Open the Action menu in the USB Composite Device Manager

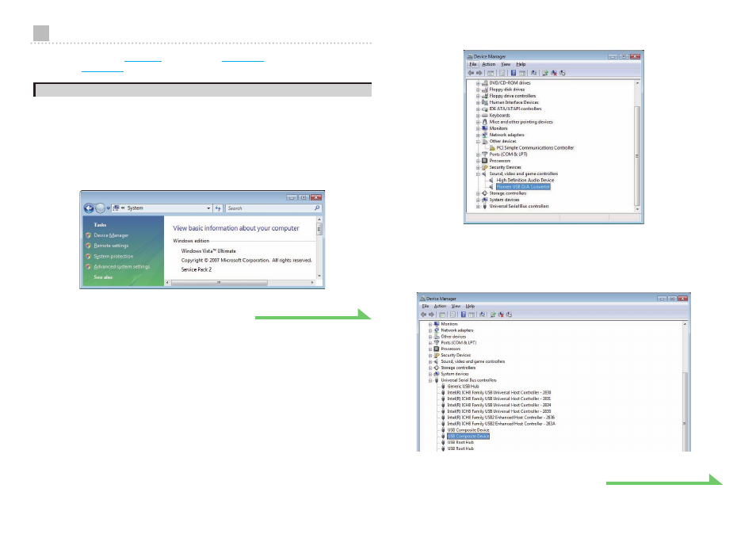[x=440, y=306]
